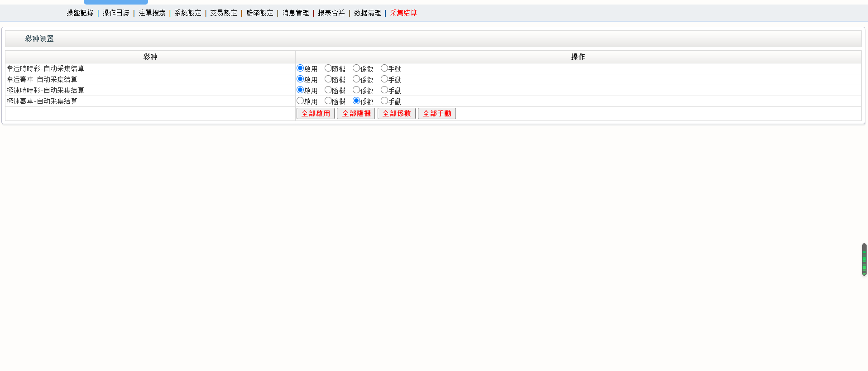Open the 报表合并 link
The height and width of the screenshot is (371, 868).
(x=331, y=13)
